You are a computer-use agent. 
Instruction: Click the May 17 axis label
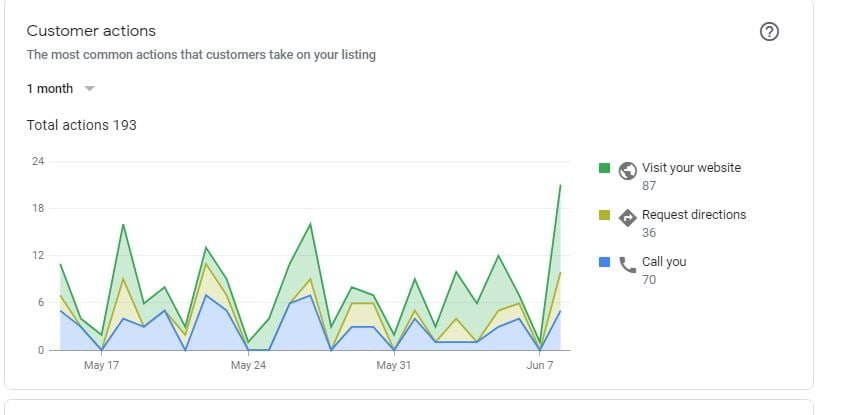(x=101, y=365)
